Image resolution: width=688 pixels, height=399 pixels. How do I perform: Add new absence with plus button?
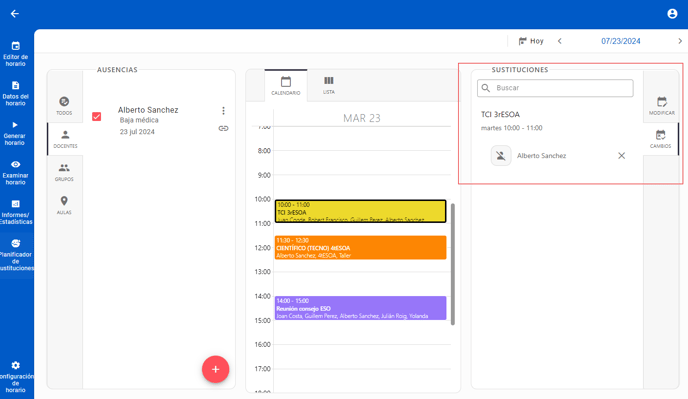tap(215, 369)
